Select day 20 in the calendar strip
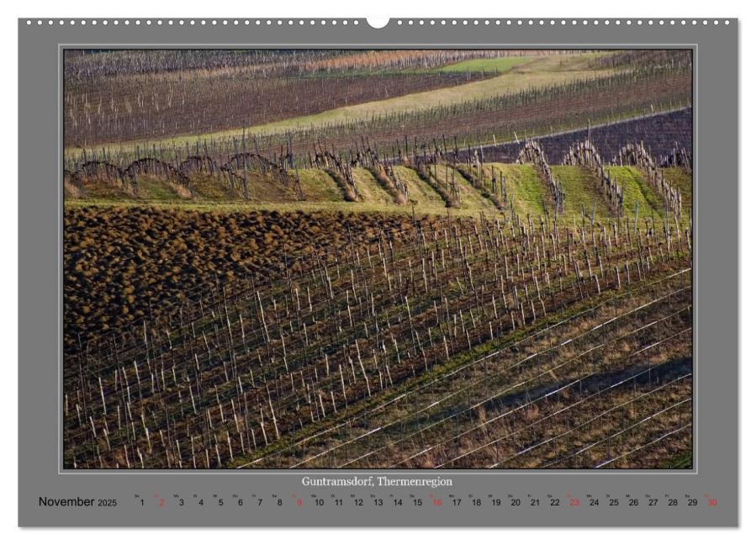This screenshot has width=756, height=545. (515, 503)
